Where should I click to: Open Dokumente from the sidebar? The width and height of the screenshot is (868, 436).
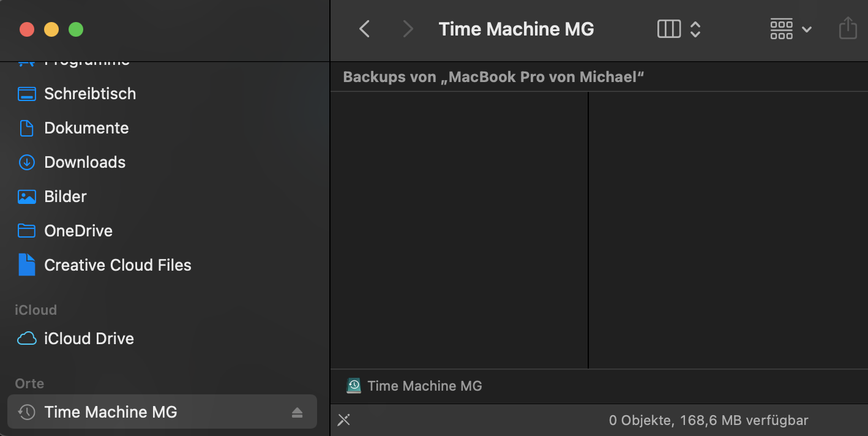click(x=86, y=128)
